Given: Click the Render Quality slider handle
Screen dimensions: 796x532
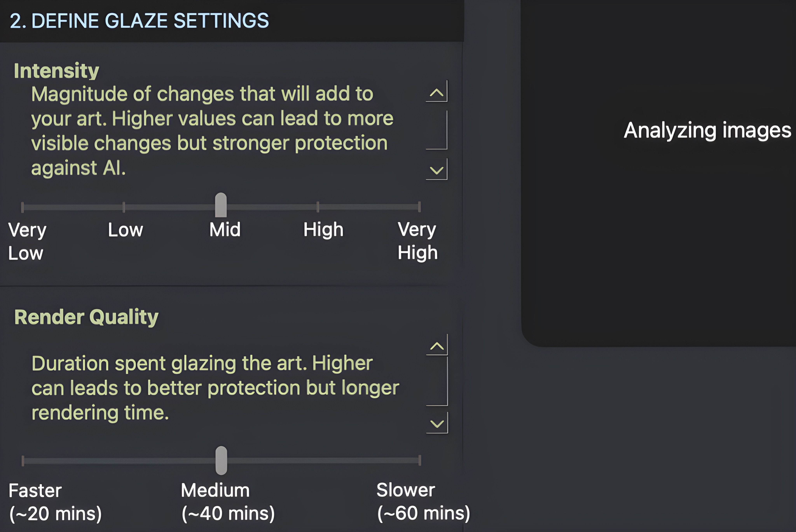Looking at the screenshot, I should coord(221,460).
